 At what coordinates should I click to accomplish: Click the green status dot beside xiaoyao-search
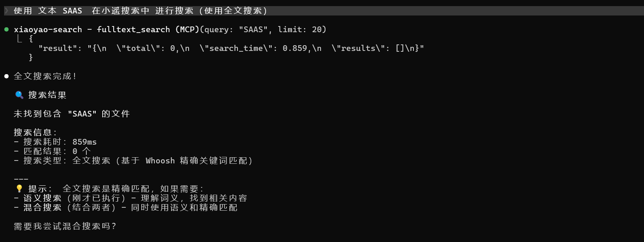tap(7, 29)
